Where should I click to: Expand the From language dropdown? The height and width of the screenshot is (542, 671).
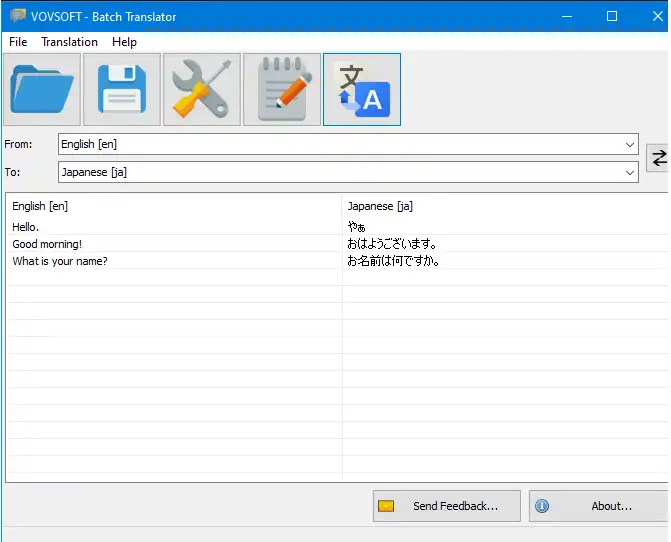click(630, 145)
